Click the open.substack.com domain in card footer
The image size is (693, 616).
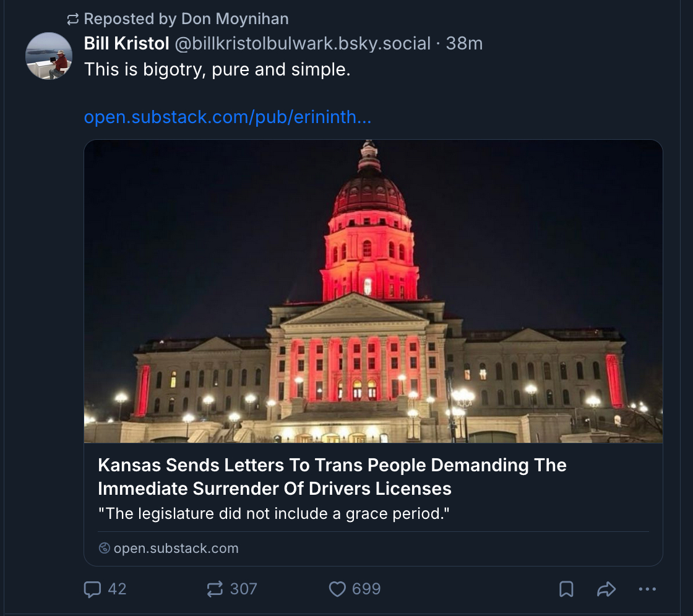click(x=176, y=548)
